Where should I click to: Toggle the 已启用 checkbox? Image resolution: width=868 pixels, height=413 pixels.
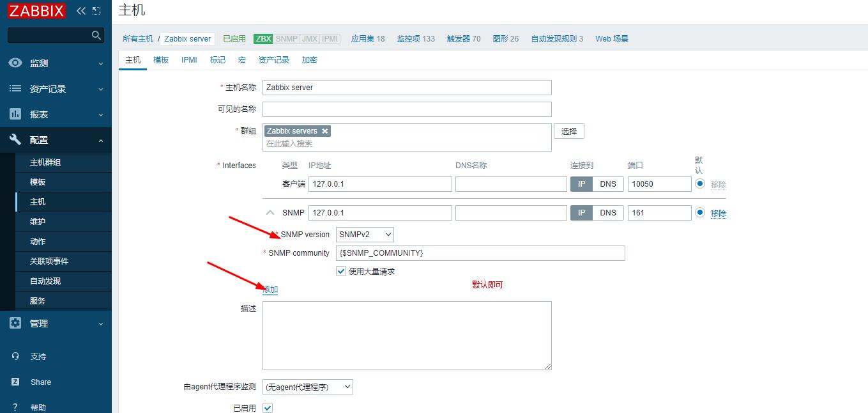click(268, 408)
